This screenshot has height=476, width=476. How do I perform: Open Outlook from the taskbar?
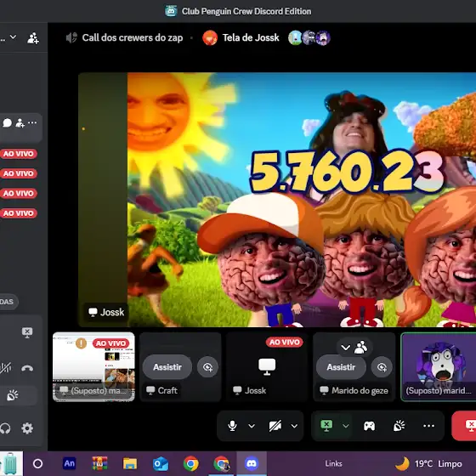[x=161, y=463]
